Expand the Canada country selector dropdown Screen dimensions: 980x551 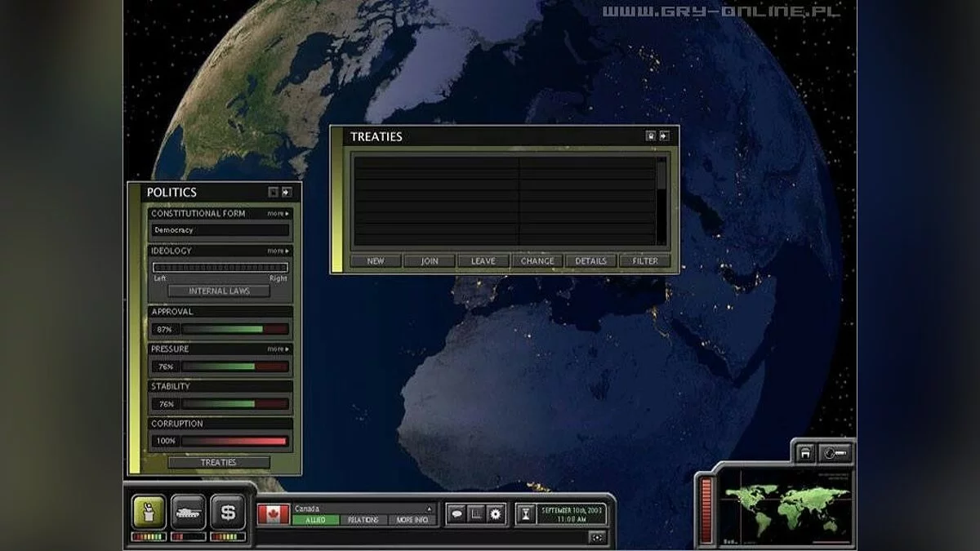(x=430, y=509)
